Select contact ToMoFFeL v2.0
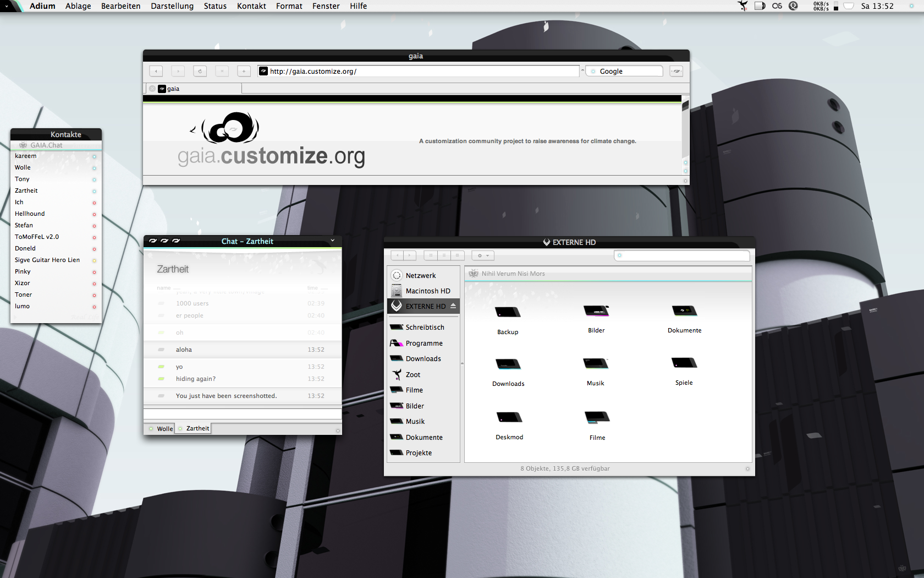Viewport: 924px width, 578px height. tap(56, 237)
